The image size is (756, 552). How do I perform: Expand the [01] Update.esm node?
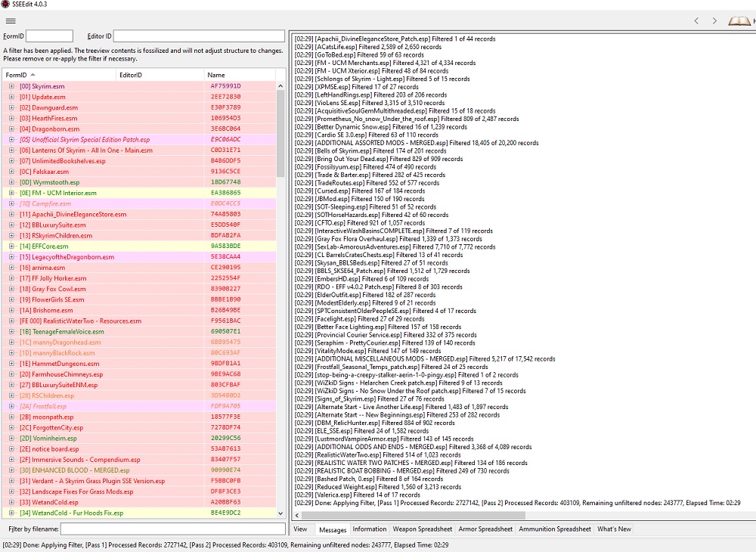11,97
